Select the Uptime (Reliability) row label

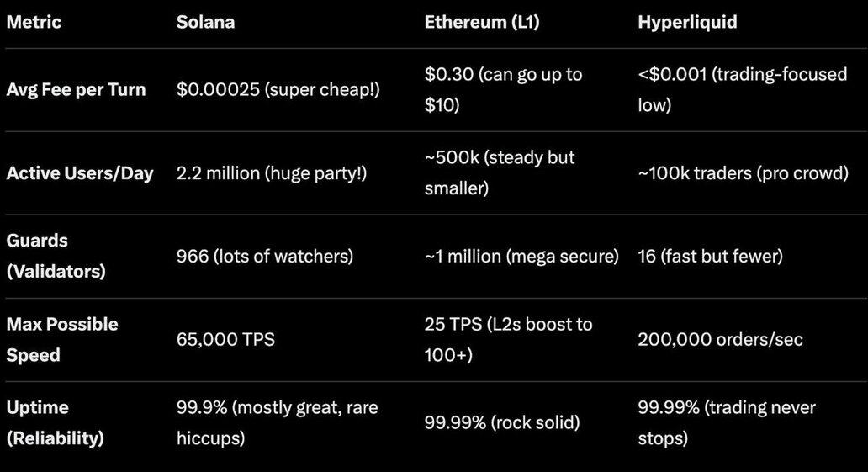point(55,422)
